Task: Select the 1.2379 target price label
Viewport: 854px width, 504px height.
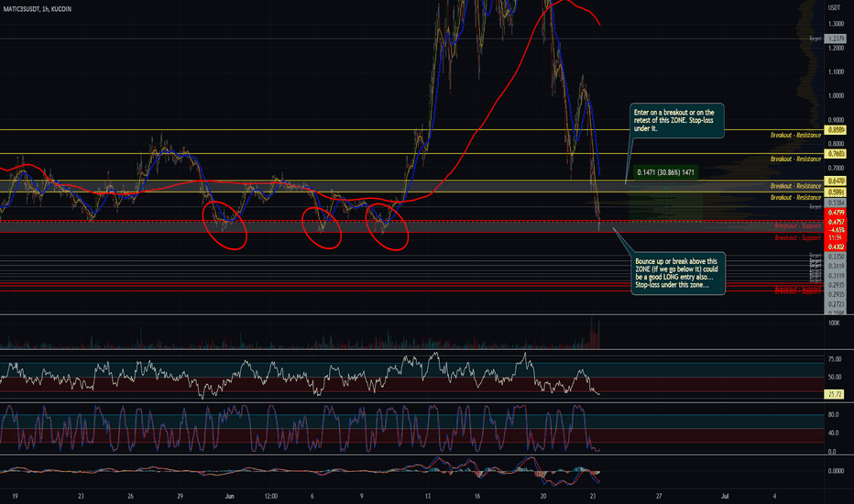Action: [836, 38]
